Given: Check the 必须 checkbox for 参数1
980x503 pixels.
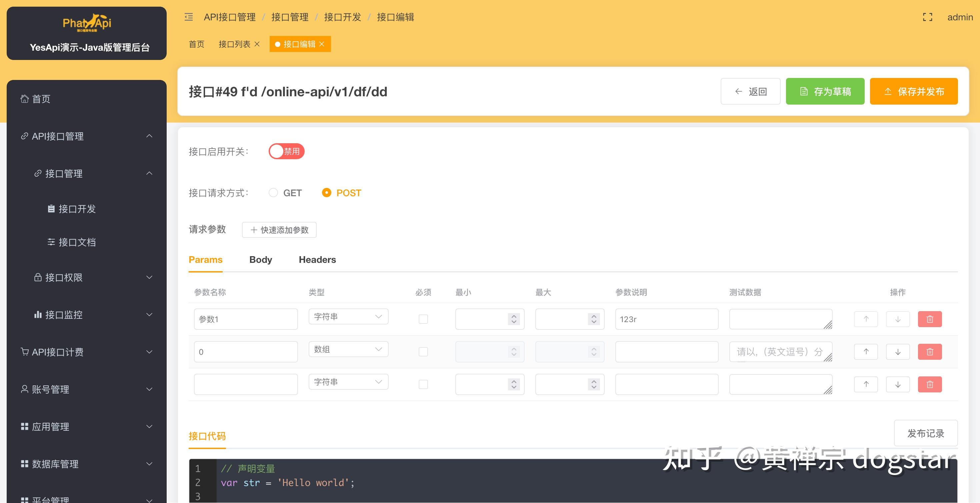Looking at the screenshot, I should 423,319.
